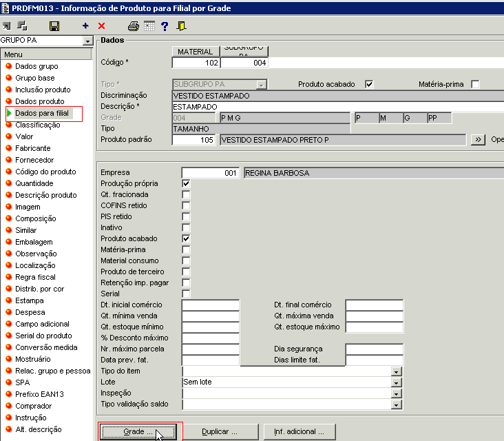Click the yellow exit door icon

[181, 26]
